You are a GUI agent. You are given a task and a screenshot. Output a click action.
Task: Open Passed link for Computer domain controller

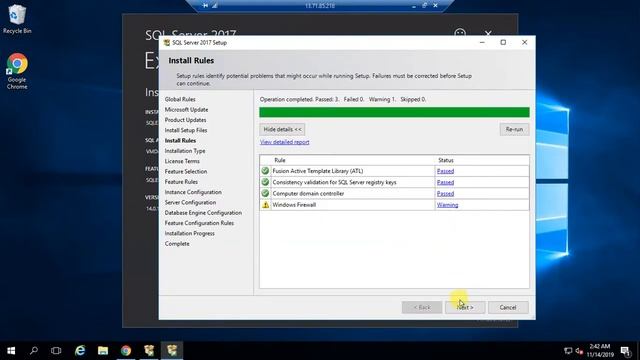pos(445,193)
